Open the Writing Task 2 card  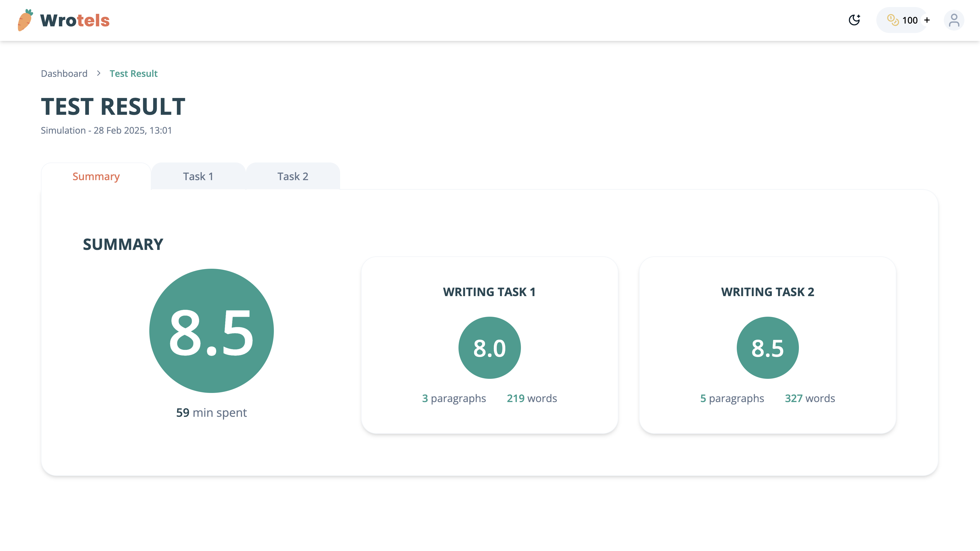[x=767, y=292]
